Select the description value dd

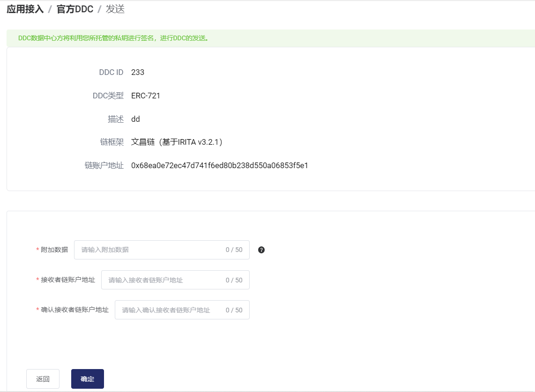135,119
